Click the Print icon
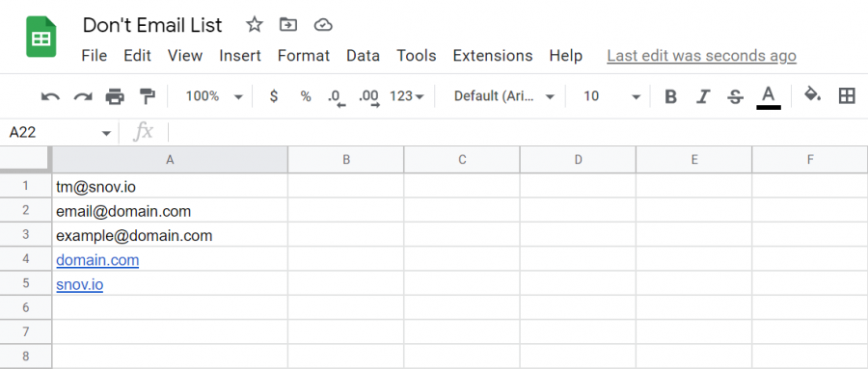The image size is (868, 369). point(115,96)
